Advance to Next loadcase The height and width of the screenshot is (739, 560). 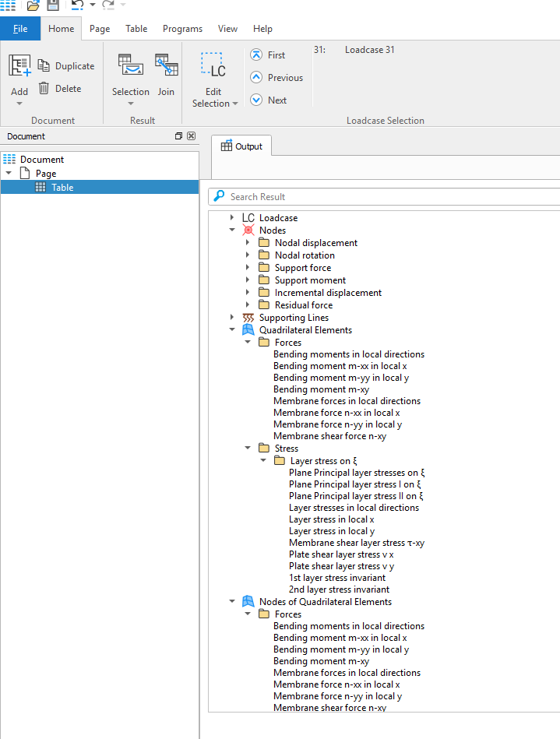pos(256,100)
